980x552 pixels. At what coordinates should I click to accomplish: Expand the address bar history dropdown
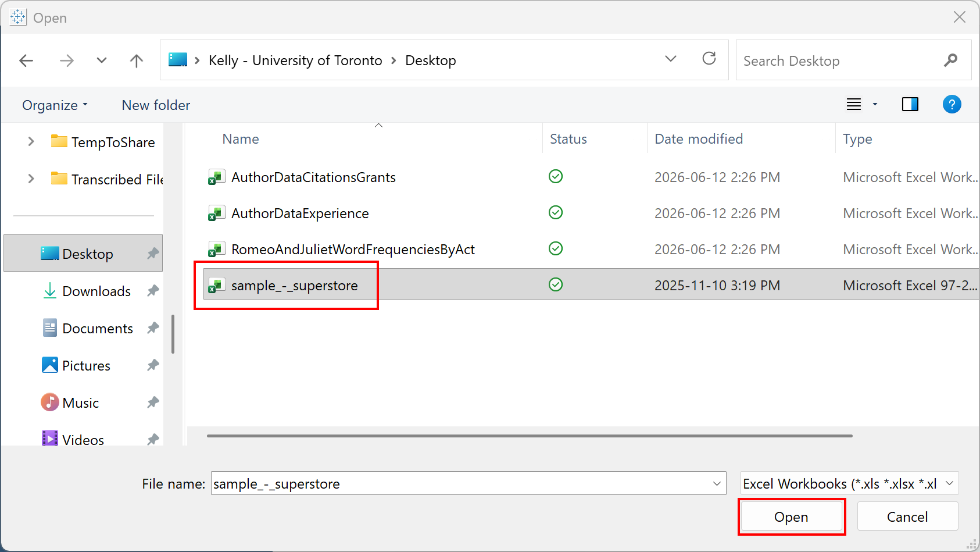point(671,59)
